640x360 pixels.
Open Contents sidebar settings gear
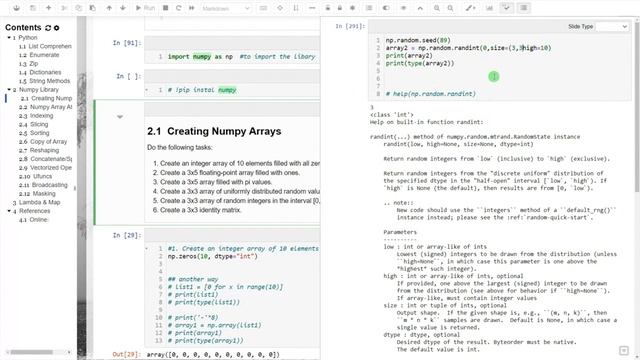pyautogui.click(x=56, y=28)
